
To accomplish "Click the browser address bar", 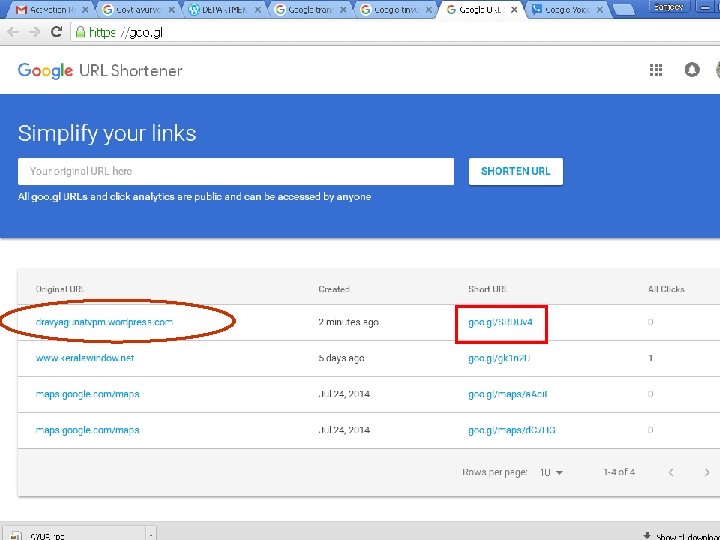I will tap(395, 32).
